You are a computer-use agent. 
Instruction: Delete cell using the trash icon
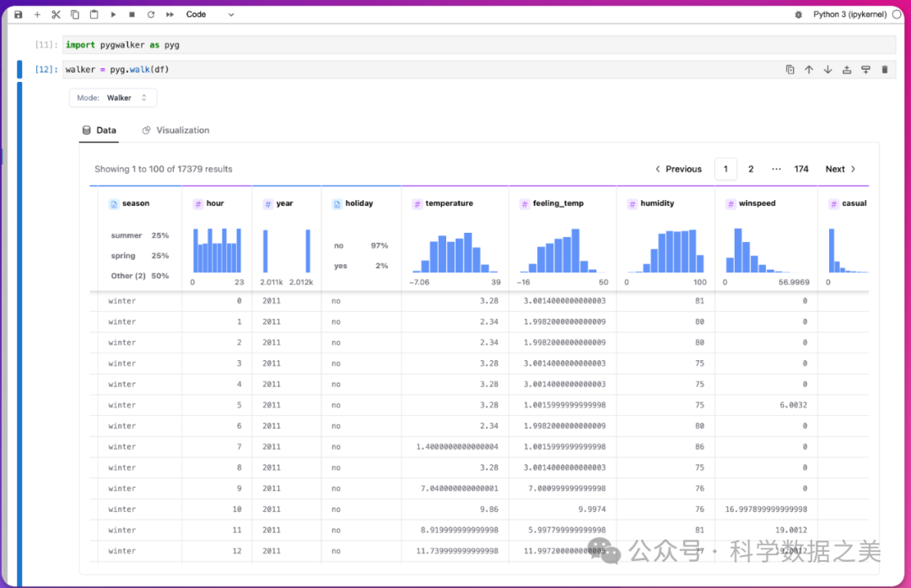coord(885,70)
